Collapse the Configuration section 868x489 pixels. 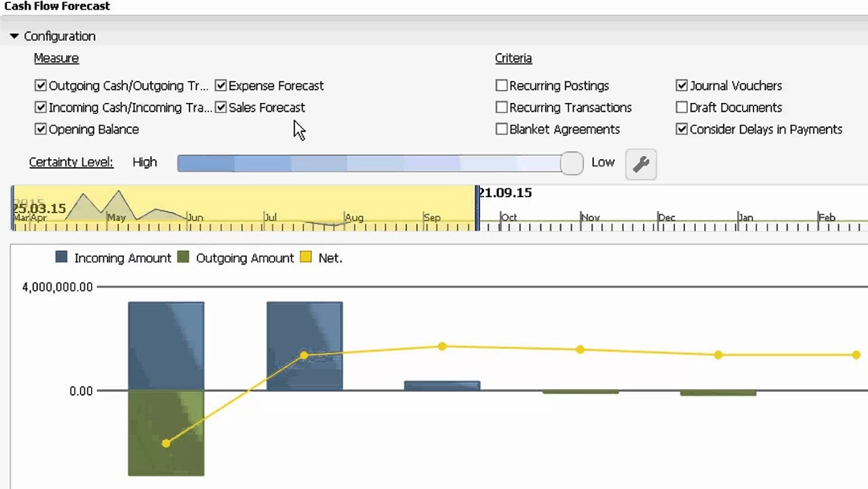(14, 35)
